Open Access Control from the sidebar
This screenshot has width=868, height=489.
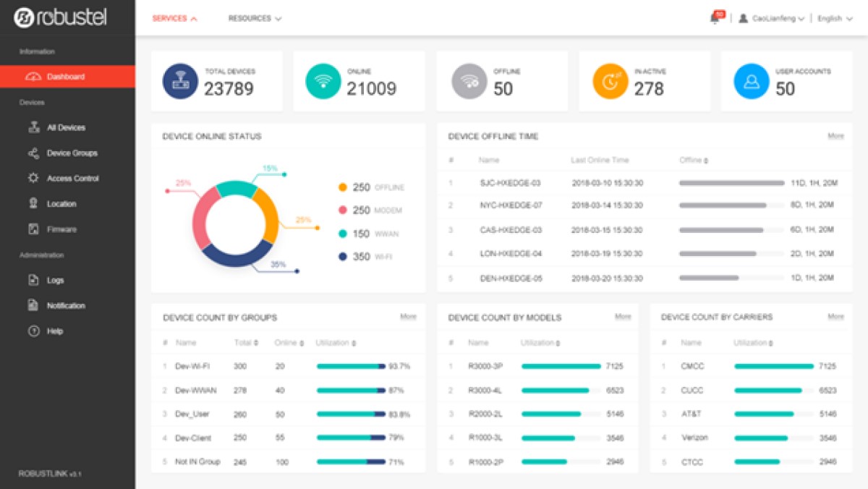(72, 179)
